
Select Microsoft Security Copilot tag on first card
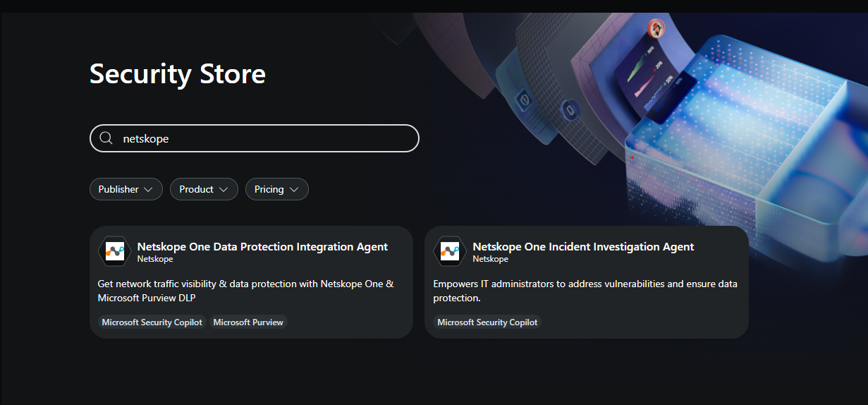point(152,322)
